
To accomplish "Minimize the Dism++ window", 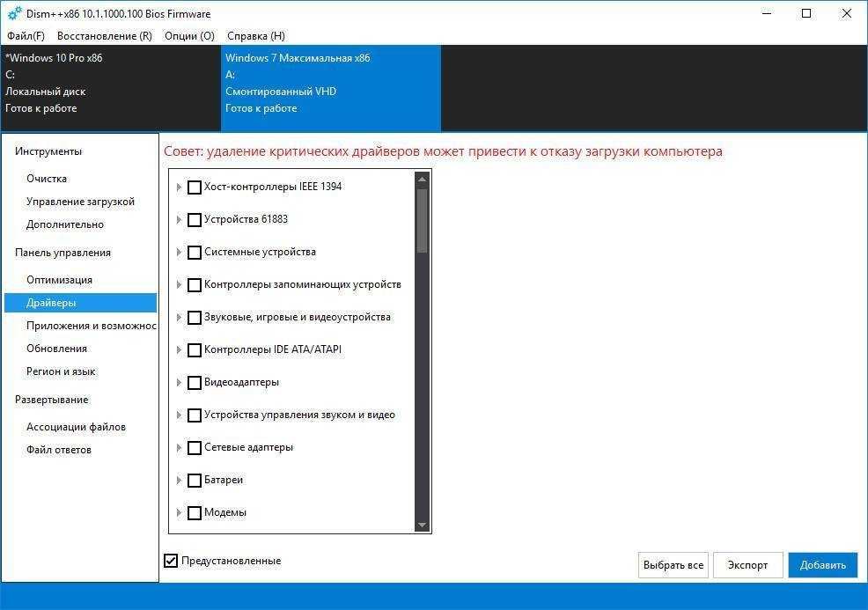I will point(767,13).
